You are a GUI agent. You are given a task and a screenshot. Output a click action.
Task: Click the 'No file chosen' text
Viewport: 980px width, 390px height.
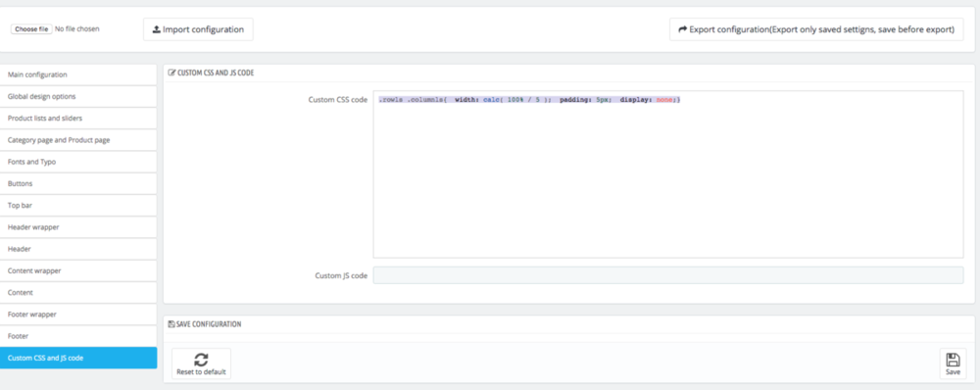click(x=76, y=28)
